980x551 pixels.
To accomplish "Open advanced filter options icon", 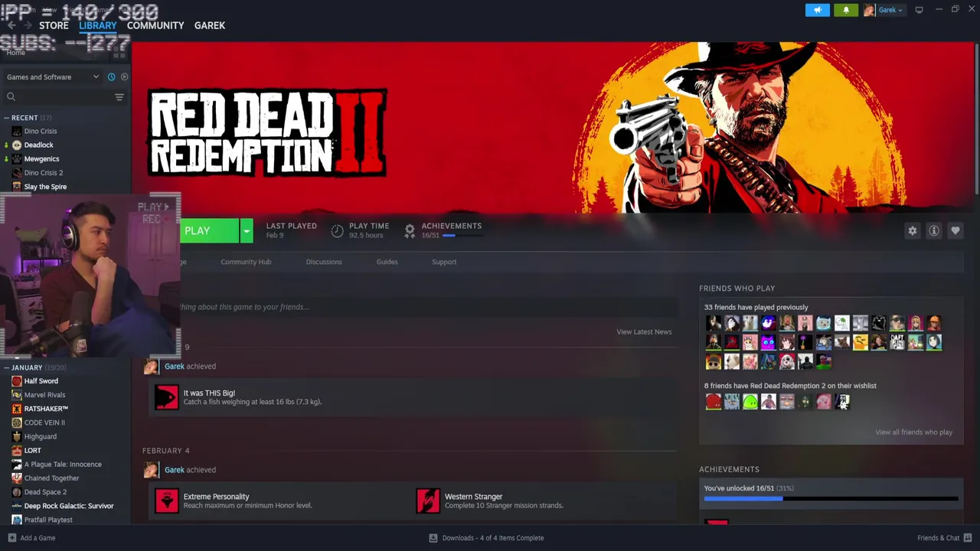I will (x=119, y=96).
